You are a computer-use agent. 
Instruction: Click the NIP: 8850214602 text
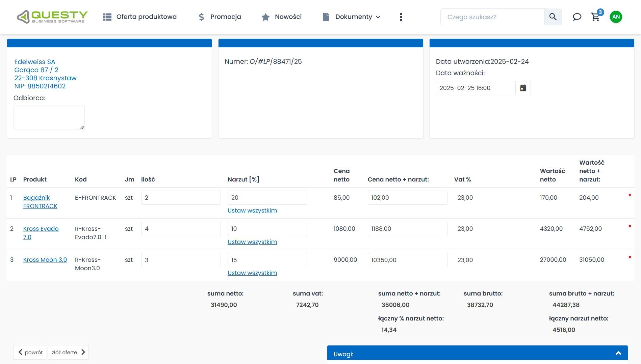pos(40,86)
